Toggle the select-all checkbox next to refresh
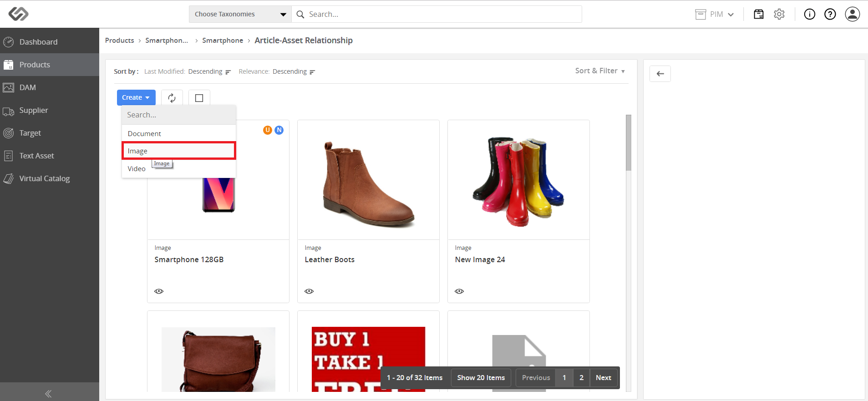Screen dimensions: 868x401 pos(199,98)
